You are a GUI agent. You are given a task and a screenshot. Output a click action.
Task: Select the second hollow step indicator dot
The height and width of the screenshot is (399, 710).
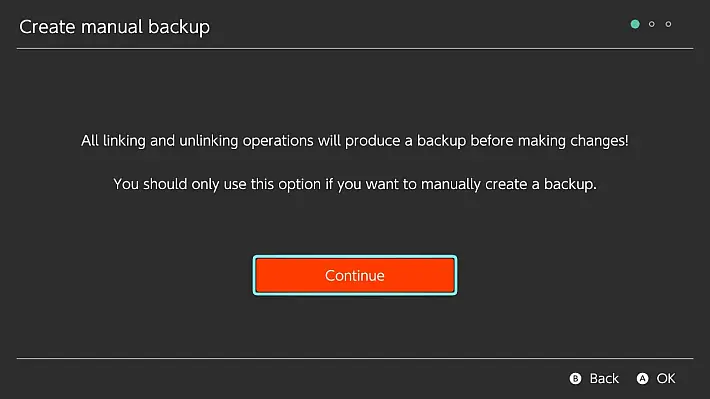coord(652,24)
